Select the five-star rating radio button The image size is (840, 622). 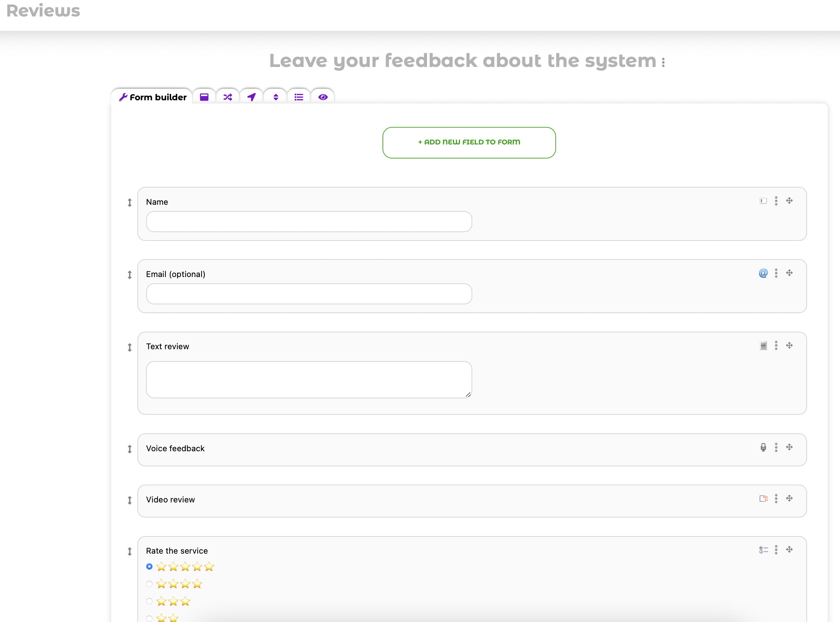pyautogui.click(x=149, y=566)
